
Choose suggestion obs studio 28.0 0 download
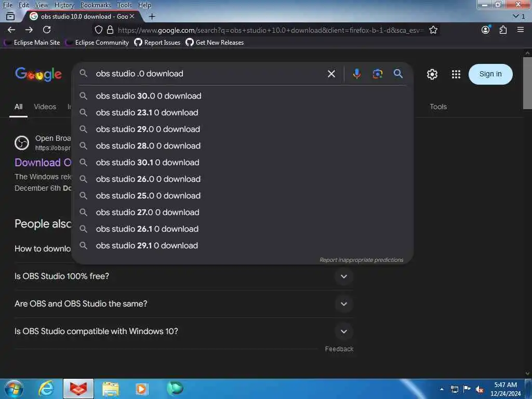coord(242,146)
